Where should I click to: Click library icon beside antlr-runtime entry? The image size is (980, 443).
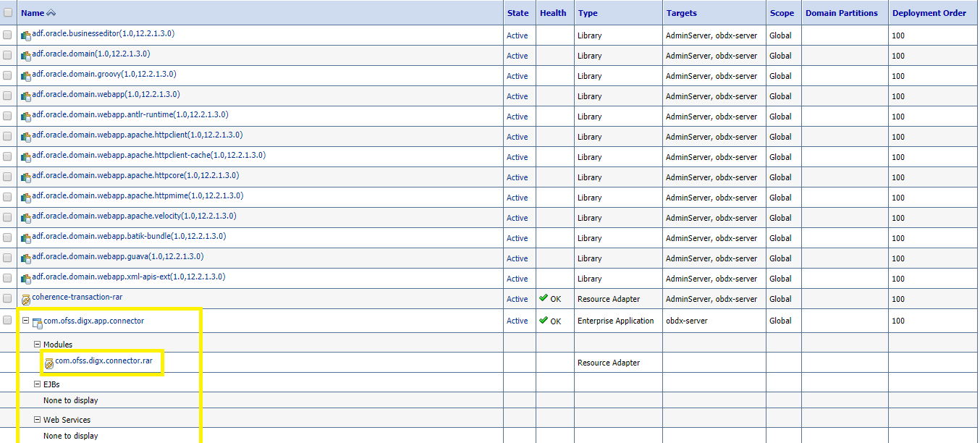[26, 117]
